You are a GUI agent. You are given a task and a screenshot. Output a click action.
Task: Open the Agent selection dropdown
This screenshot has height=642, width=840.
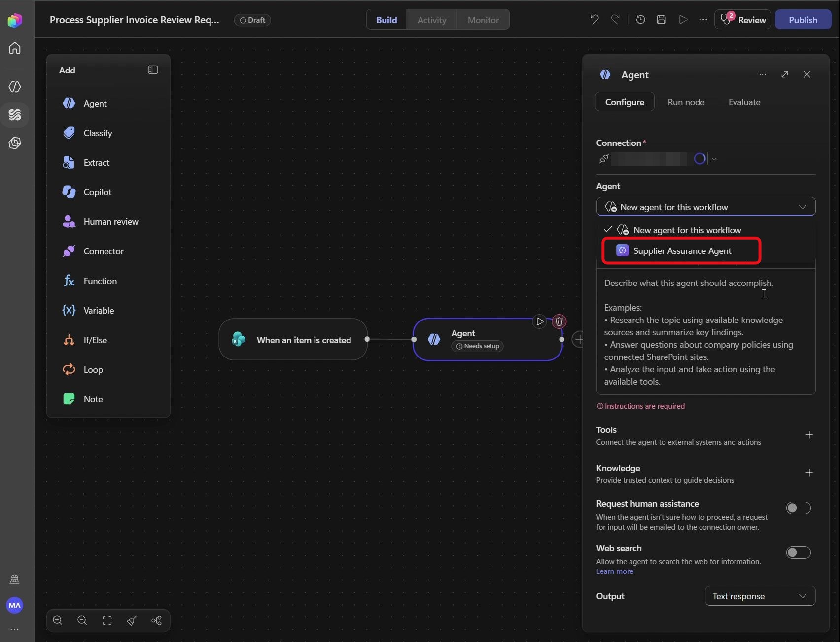click(706, 207)
